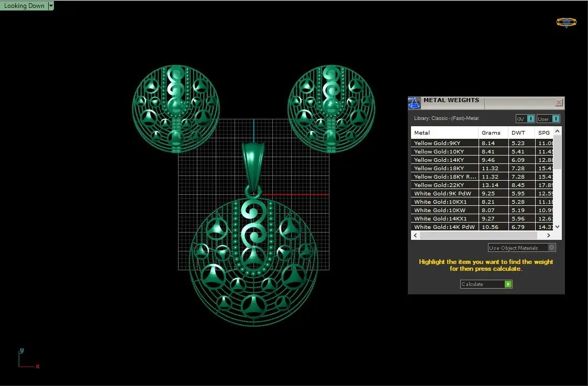Toggle the User library switch
This screenshot has height=386, width=588.
[548, 119]
